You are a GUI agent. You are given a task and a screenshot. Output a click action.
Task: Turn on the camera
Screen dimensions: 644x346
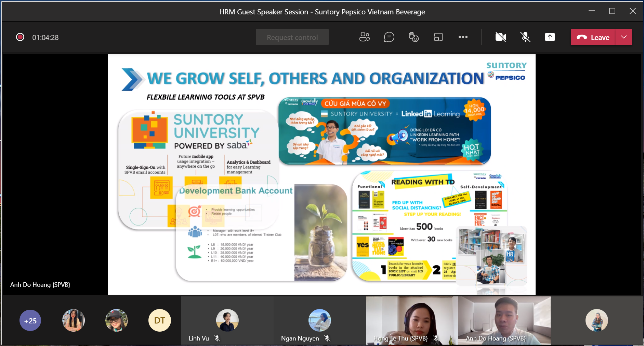(501, 37)
